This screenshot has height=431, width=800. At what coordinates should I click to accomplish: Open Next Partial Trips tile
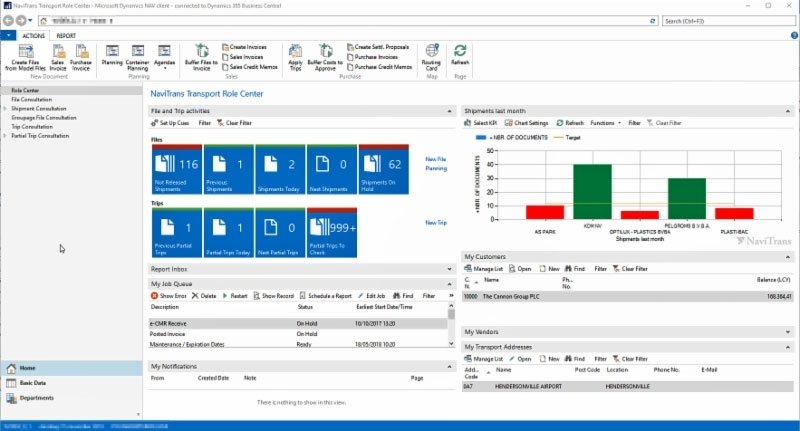280,233
